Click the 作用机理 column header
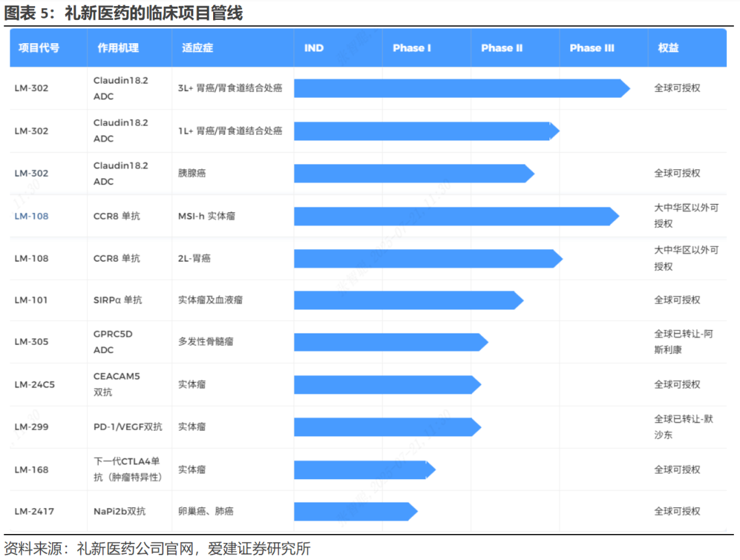Viewport: 740px width, 560px height. (118, 48)
